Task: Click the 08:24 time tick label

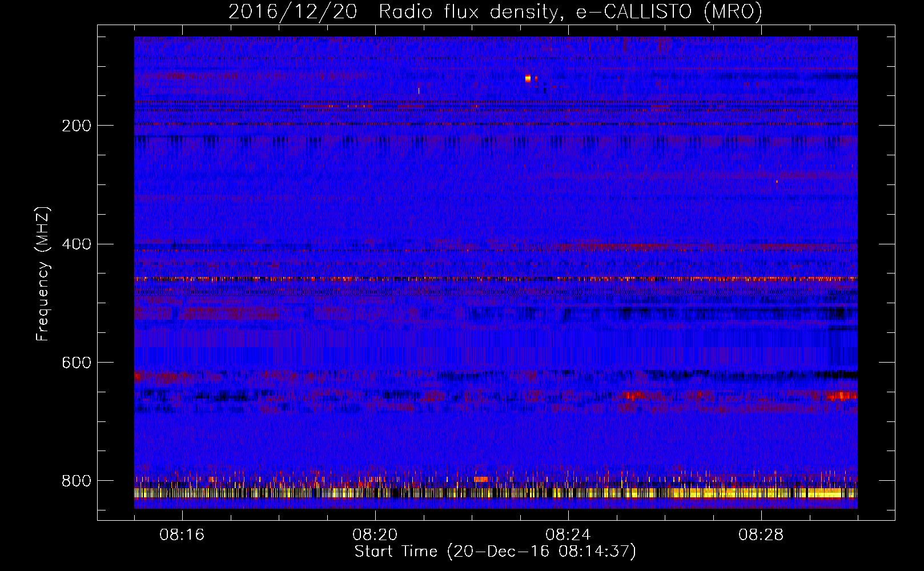Action: coord(568,535)
